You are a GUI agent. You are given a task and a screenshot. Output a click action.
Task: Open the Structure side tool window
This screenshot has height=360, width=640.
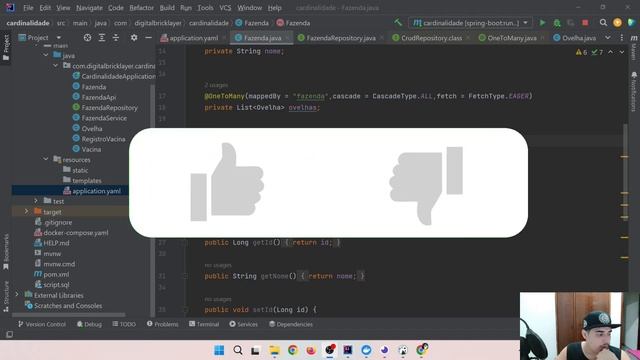pos(6,296)
